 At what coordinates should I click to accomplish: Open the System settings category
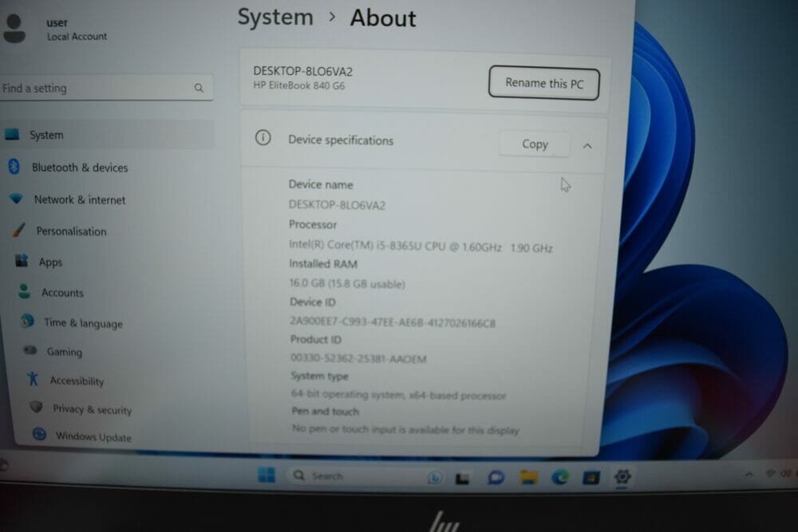click(x=107, y=135)
